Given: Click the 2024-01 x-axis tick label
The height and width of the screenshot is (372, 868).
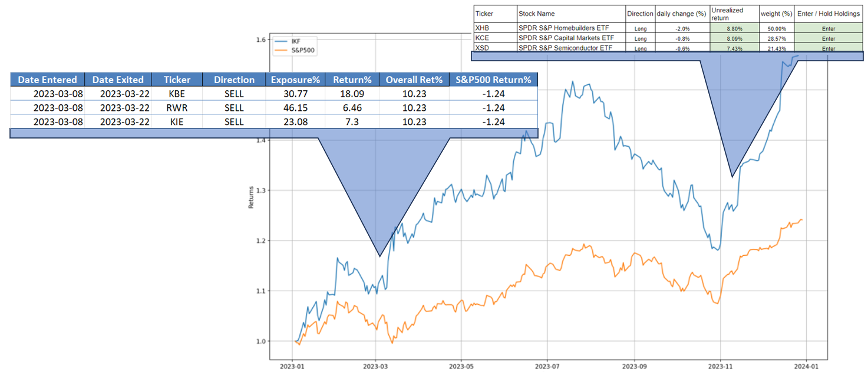Looking at the screenshot, I should point(806,365).
